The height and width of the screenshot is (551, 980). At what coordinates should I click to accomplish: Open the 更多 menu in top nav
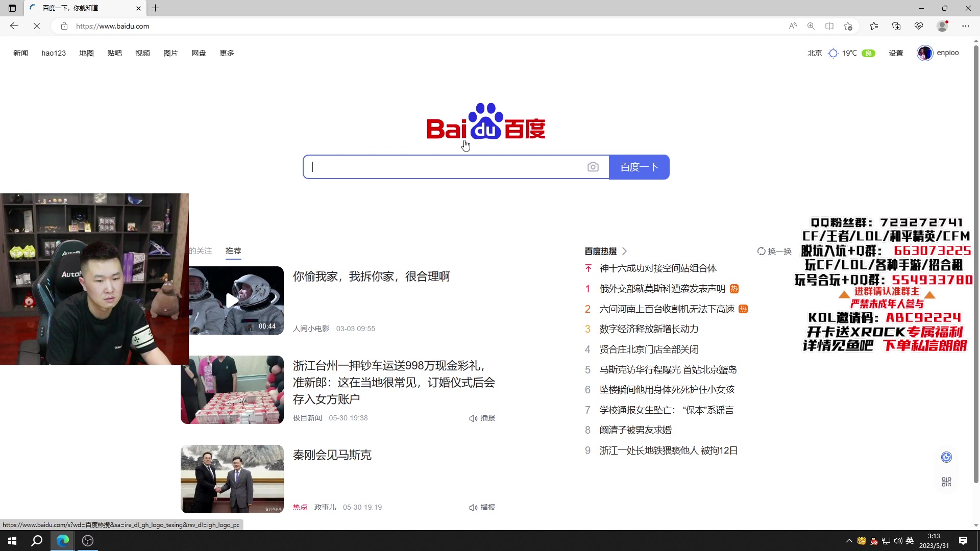(x=227, y=53)
